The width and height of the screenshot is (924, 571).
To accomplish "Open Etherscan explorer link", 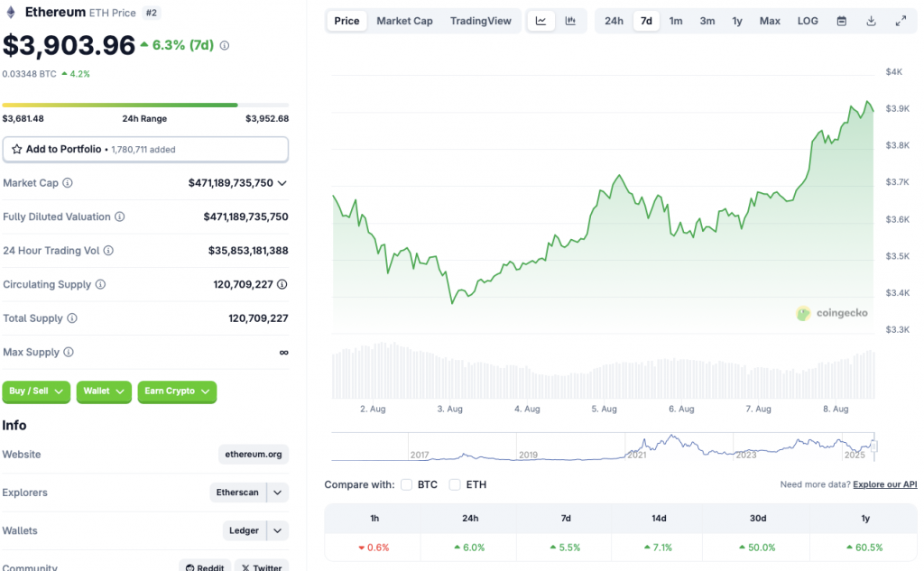I will [237, 493].
